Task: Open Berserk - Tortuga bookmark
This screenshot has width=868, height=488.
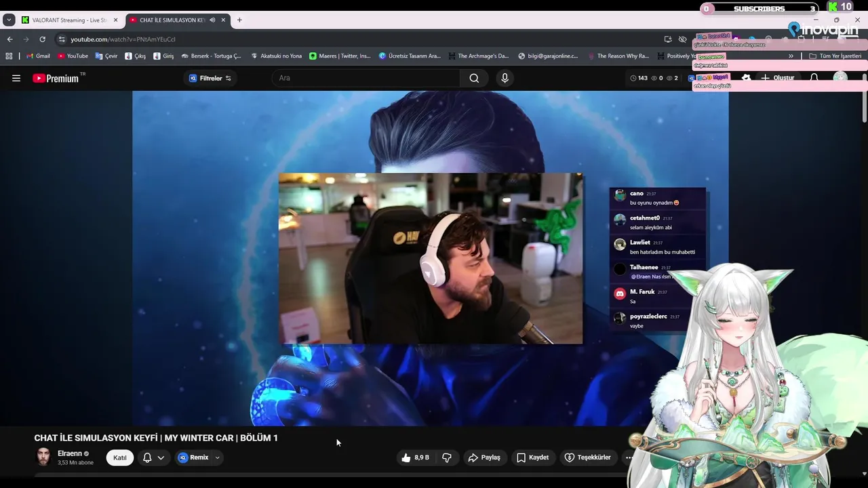Action: click(211, 56)
